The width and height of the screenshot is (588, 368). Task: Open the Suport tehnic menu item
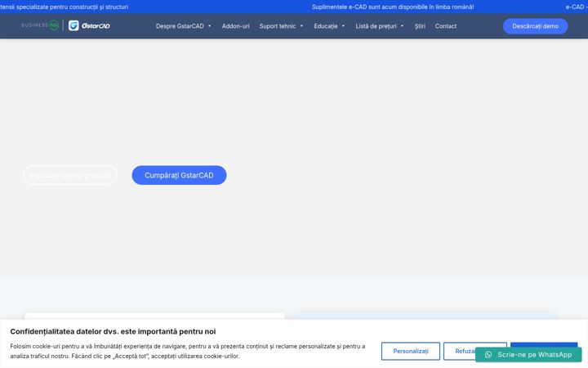click(x=278, y=26)
